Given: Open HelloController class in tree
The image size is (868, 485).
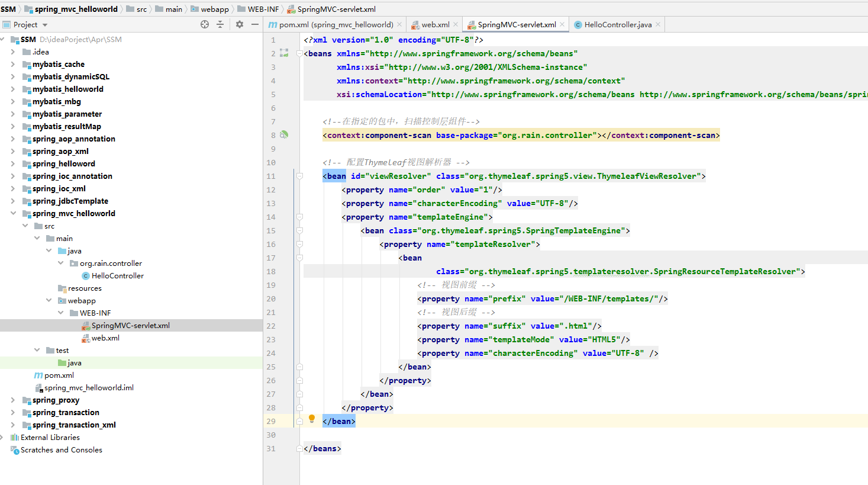Looking at the screenshot, I should 118,275.
